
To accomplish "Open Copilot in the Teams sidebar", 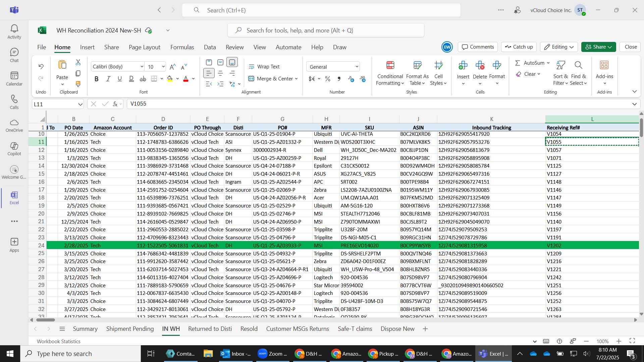I will 14,149.
